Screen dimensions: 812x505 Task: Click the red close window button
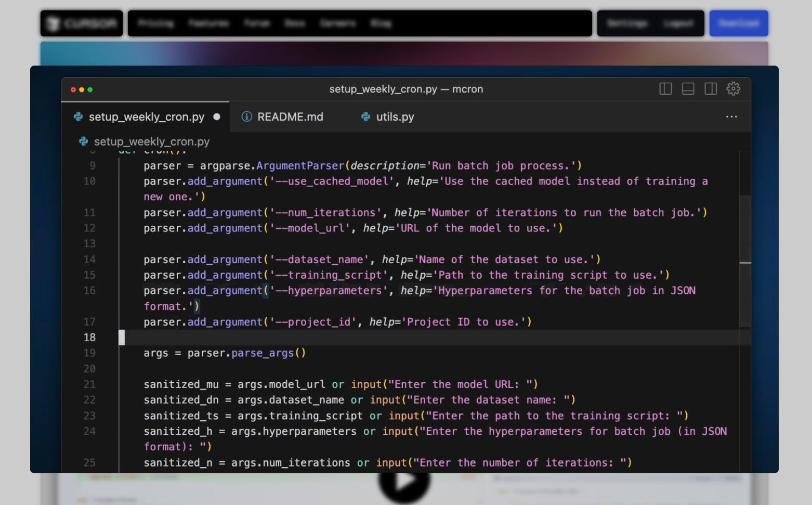click(73, 89)
